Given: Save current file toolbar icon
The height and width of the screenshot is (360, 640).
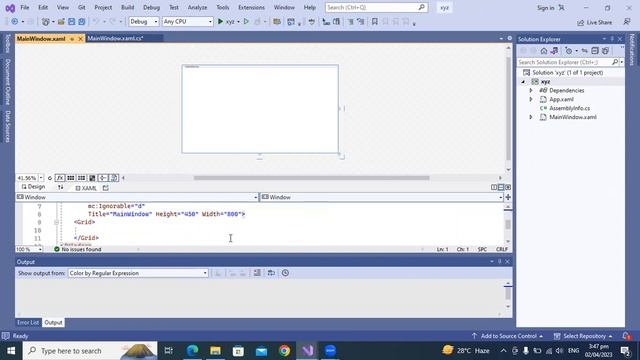Looking at the screenshot, I should coord(71,22).
